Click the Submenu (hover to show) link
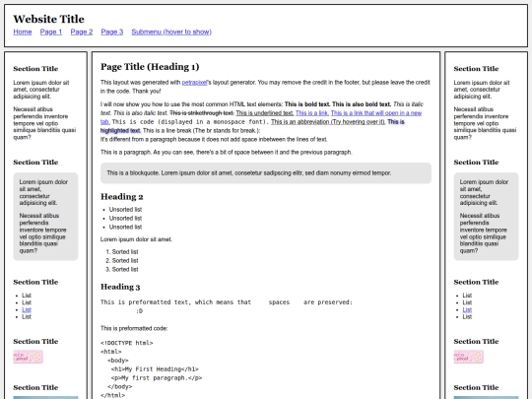This screenshot has height=399, width=532. tap(171, 32)
